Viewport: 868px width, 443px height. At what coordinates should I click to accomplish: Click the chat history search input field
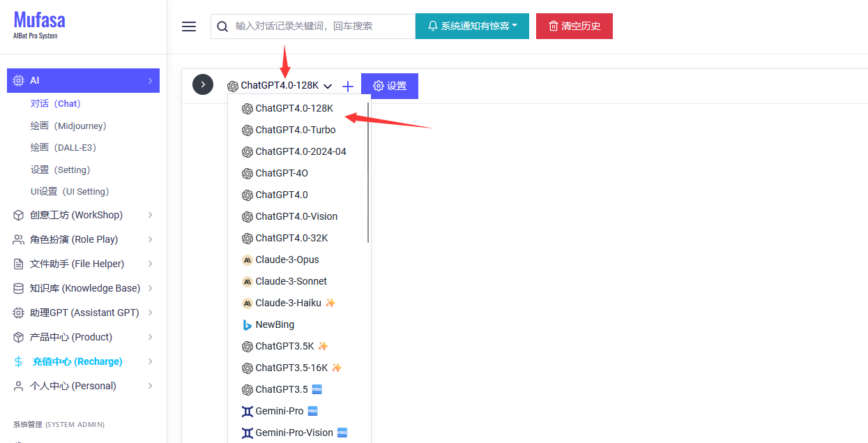pos(321,27)
